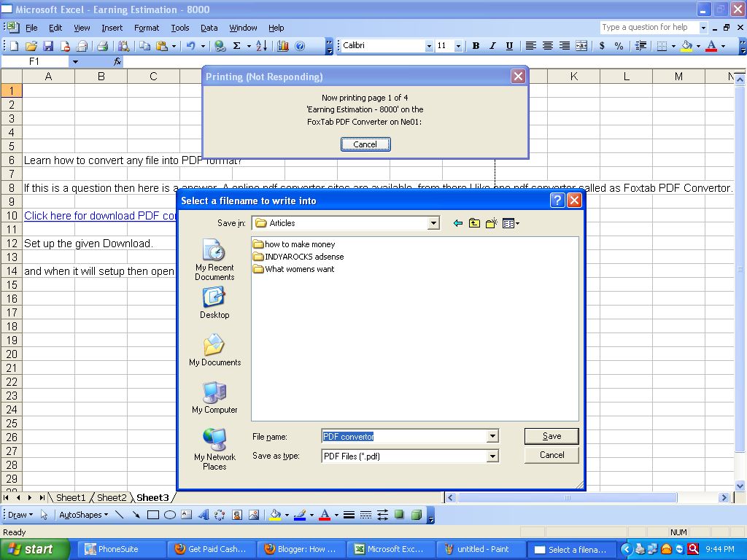Viewport: 747px width, 560px height.
Task: Open the Save in folder dropdown
Action: 434,223
